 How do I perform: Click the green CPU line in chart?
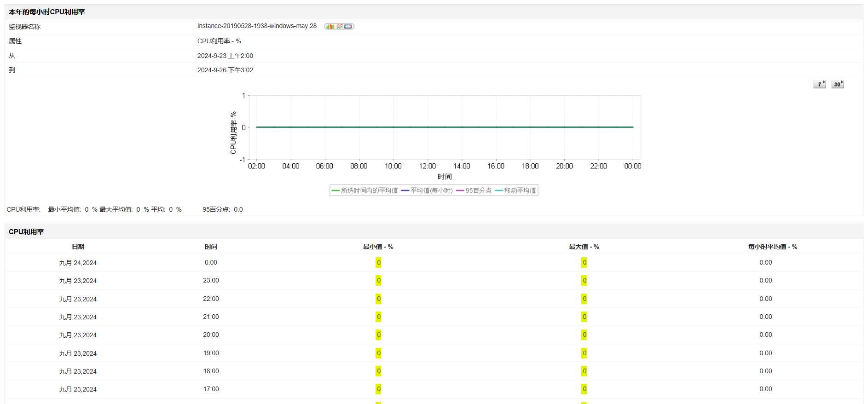pyautogui.click(x=445, y=127)
